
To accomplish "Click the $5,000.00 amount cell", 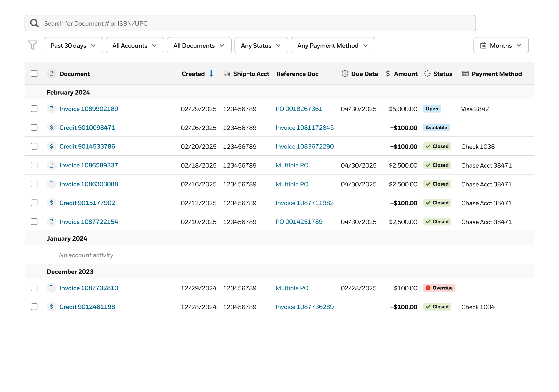I will coord(403,109).
